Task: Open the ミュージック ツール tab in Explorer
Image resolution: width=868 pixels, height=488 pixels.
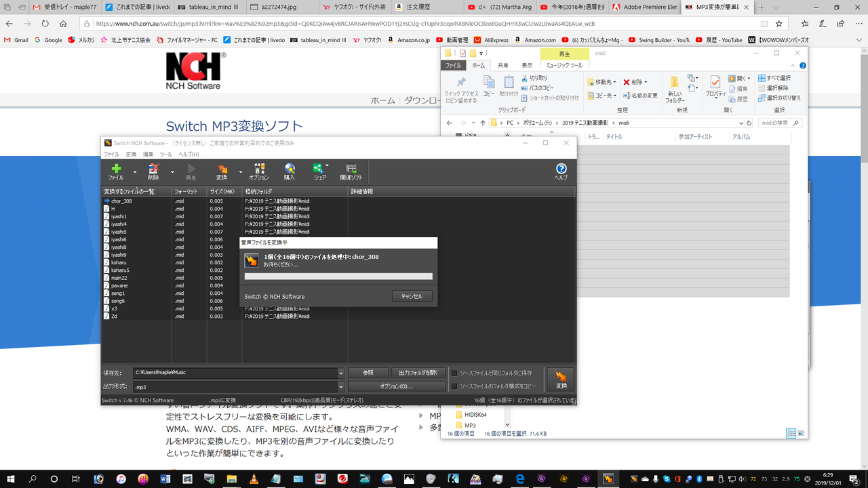Action: pos(564,66)
